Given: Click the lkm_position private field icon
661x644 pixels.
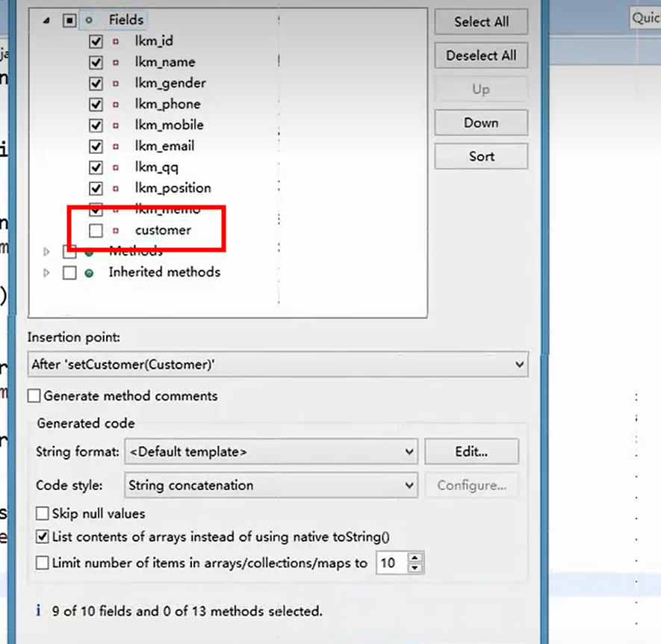Looking at the screenshot, I should 116,188.
